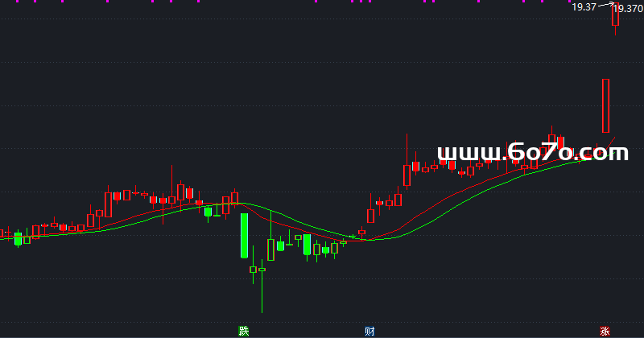Select the tall hollow red candlestick above the 涨 marker
This screenshot has width=644, height=338.
605,106
